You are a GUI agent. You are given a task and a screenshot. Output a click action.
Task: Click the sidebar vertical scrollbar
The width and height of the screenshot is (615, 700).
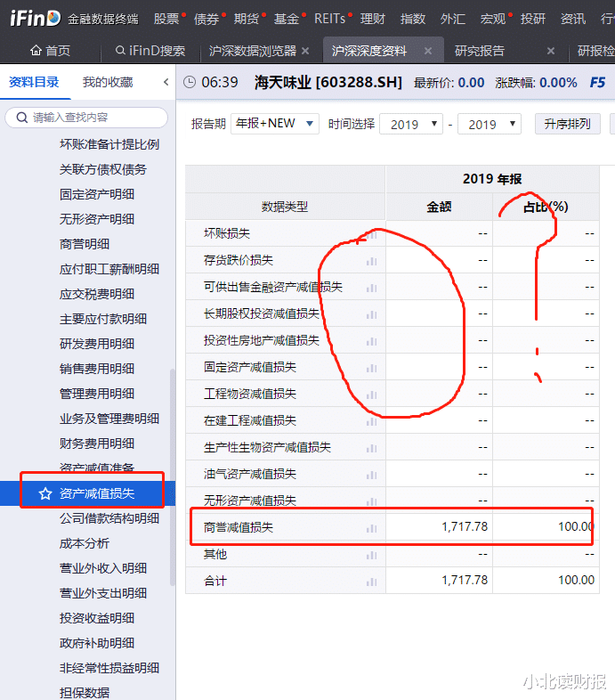[173, 476]
